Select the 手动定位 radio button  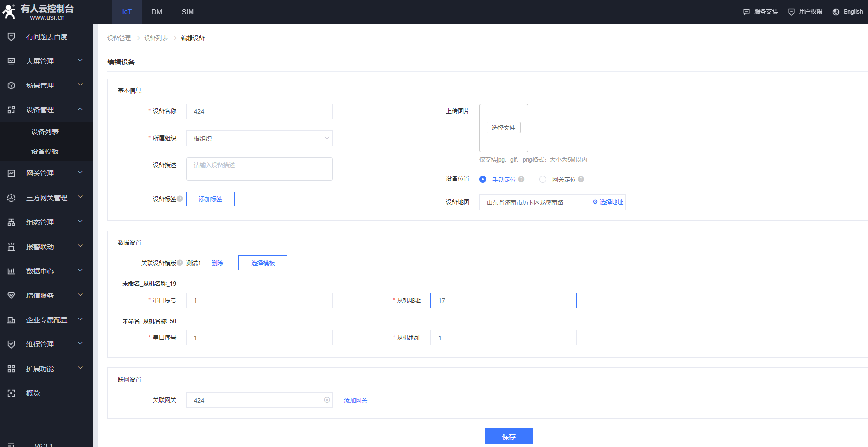(x=483, y=179)
